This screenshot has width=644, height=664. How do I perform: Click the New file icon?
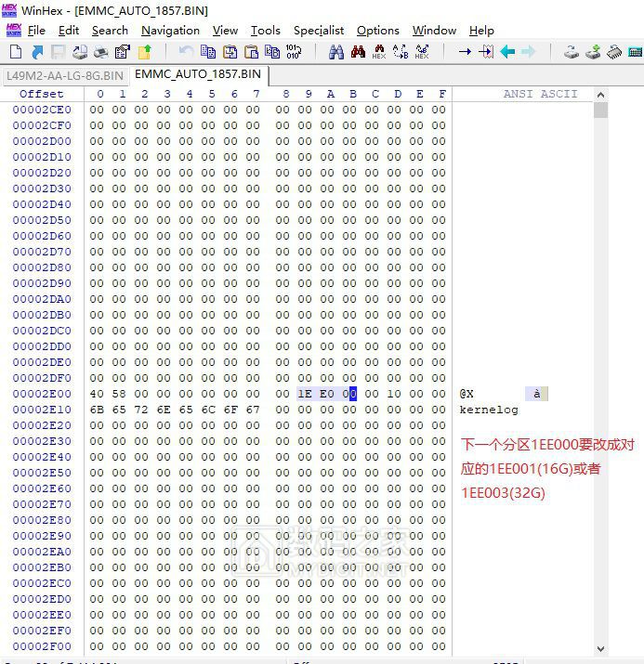[x=15, y=52]
